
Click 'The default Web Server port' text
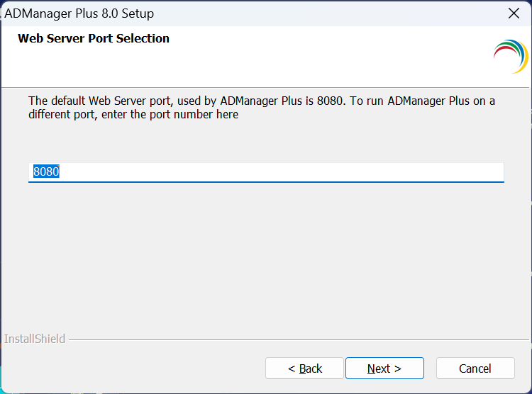pos(98,101)
